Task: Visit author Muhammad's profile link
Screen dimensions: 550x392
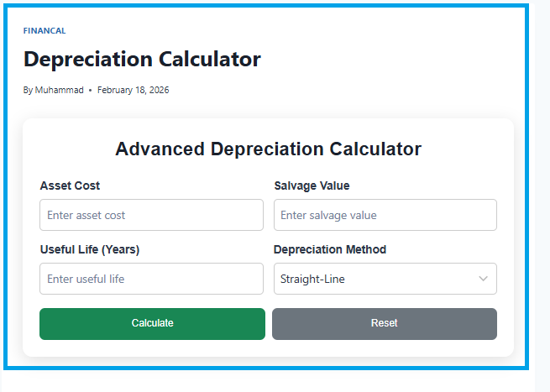Action: pyautogui.click(x=60, y=90)
